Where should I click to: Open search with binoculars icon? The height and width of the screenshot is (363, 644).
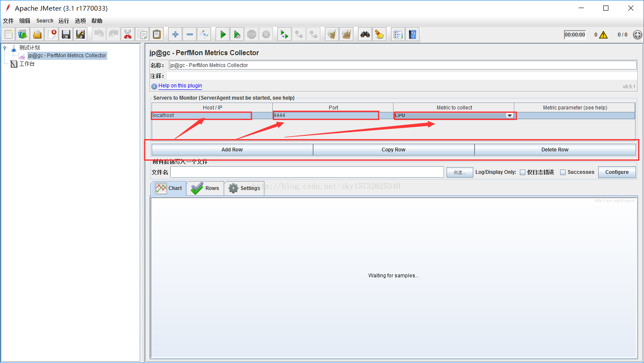pos(365,34)
